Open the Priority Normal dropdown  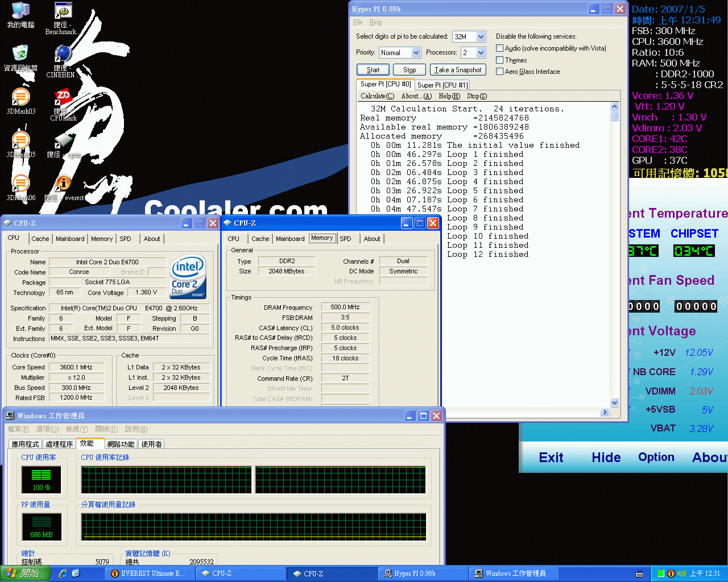(416, 52)
